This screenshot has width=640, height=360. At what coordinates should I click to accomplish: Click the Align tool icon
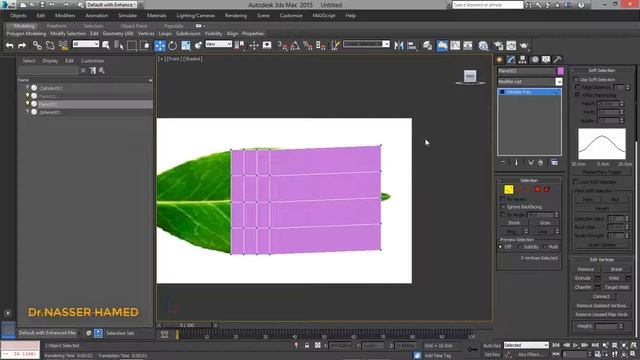point(412,45)
